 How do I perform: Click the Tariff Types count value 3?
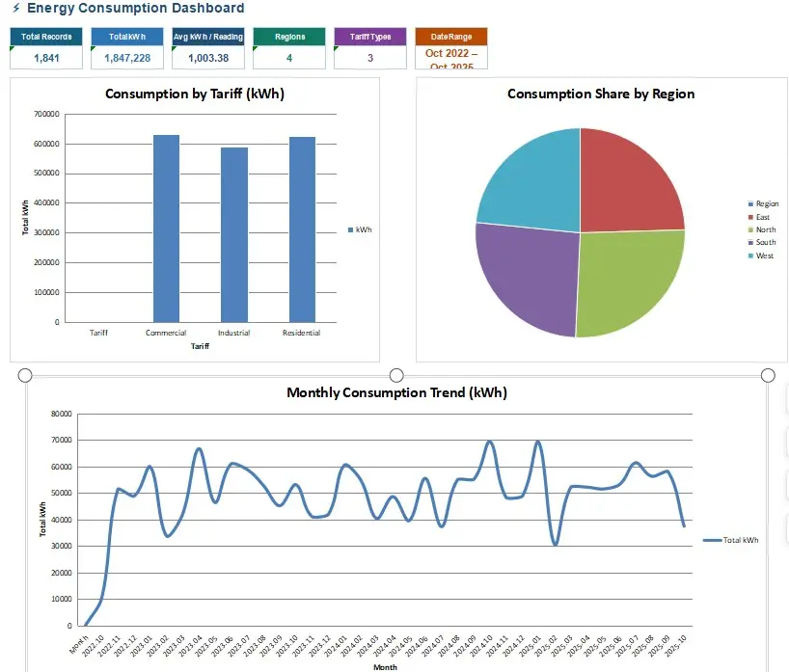(x=370, y=58)
